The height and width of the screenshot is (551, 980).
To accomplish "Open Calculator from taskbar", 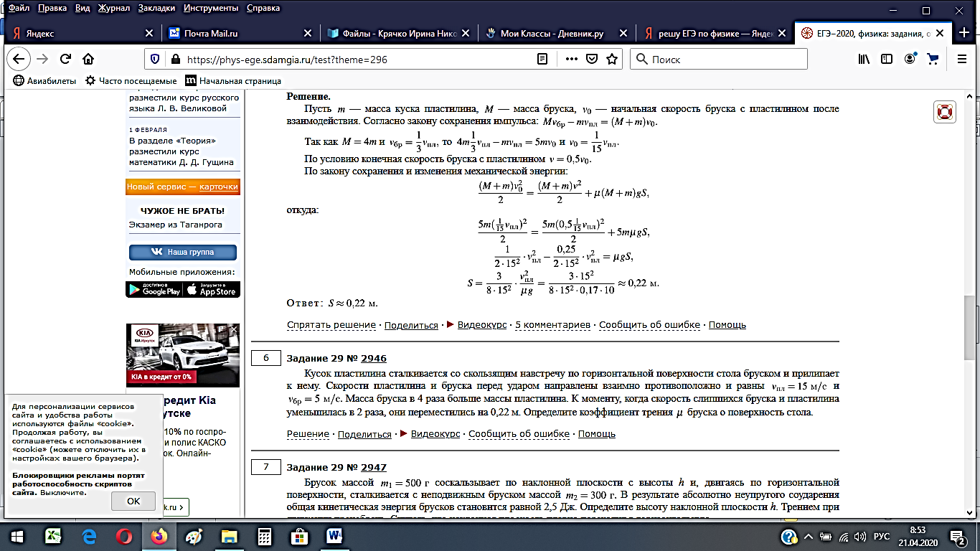I will 265,536.
